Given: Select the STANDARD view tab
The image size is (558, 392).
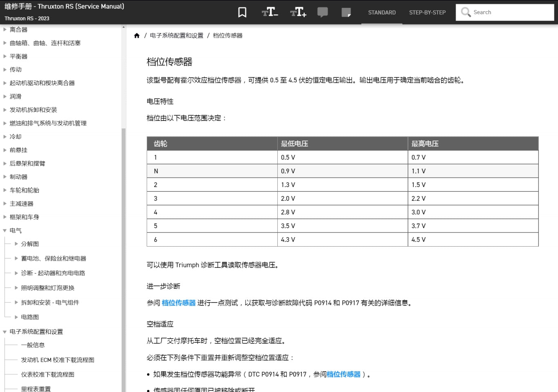Looking at the screenshot, I should [382, 12].
